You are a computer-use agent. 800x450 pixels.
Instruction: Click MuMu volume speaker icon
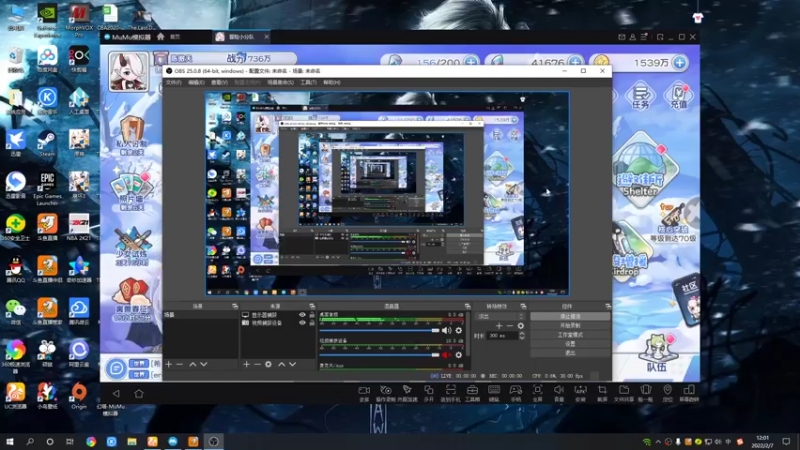559,392
